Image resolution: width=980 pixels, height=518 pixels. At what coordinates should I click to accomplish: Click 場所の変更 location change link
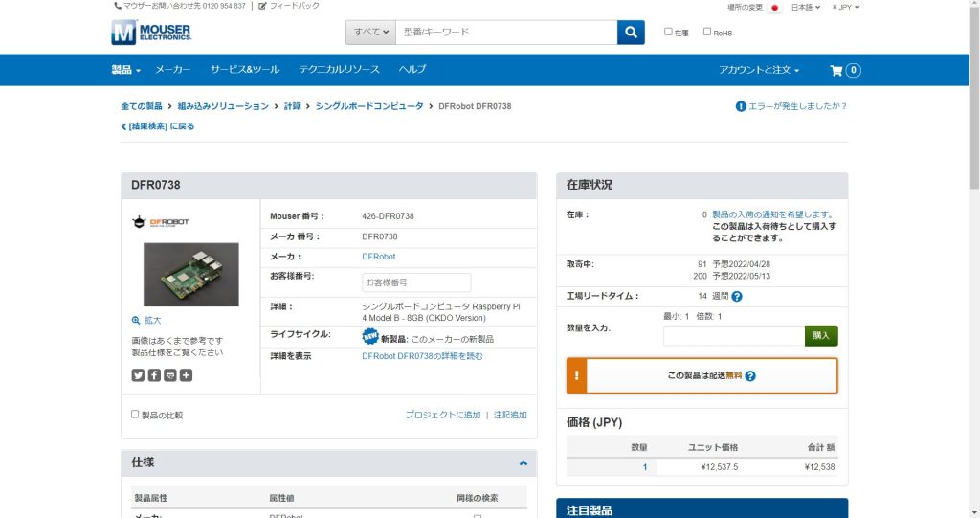[x=745, y=8]
